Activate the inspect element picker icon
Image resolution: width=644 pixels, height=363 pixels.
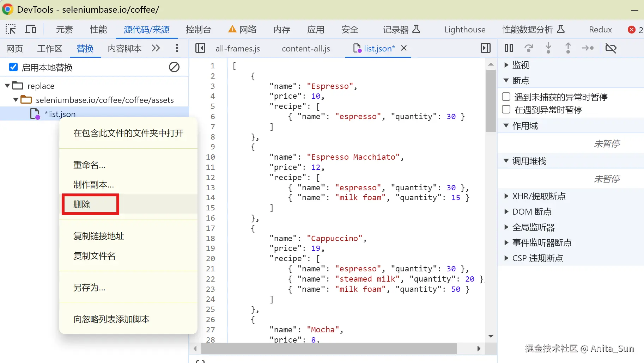[11, 29]
